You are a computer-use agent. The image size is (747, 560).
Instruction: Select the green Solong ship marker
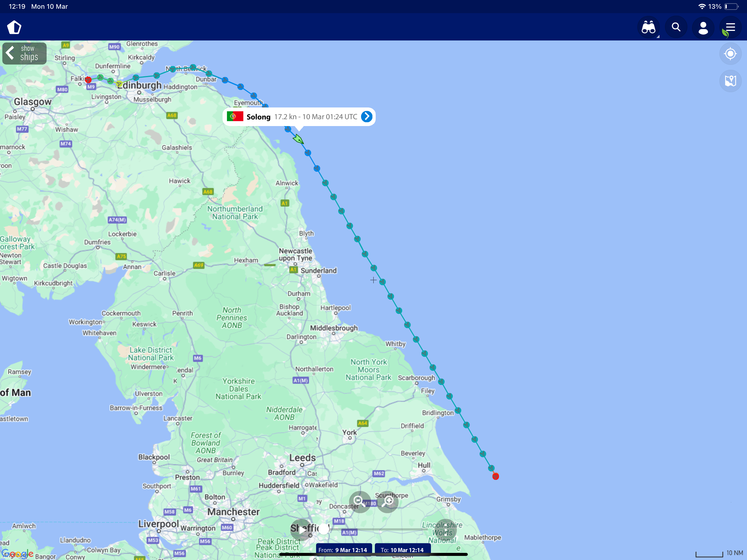click(299, 139)
